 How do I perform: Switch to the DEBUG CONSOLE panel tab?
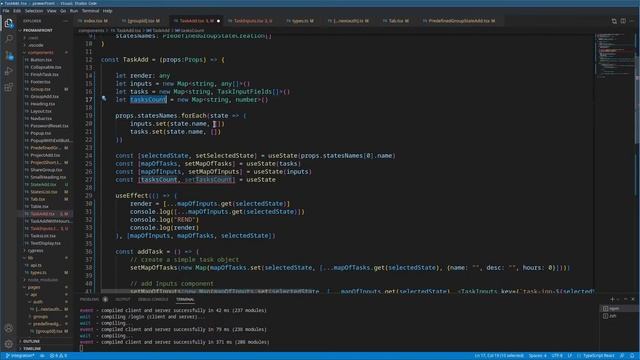point(153,300)
